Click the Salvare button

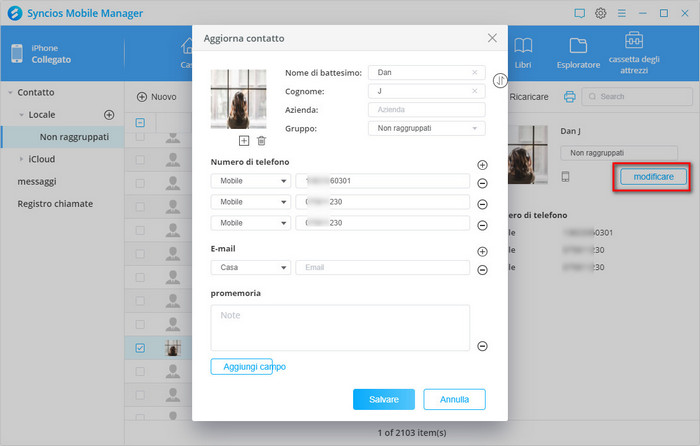383,399
